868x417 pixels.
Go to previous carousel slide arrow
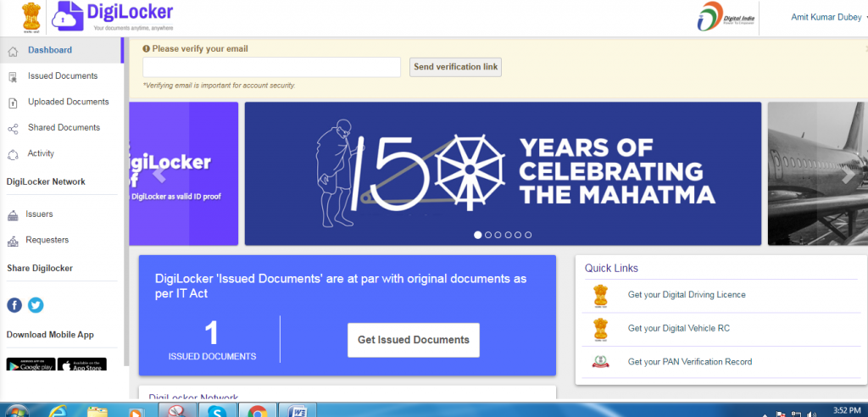159,175
